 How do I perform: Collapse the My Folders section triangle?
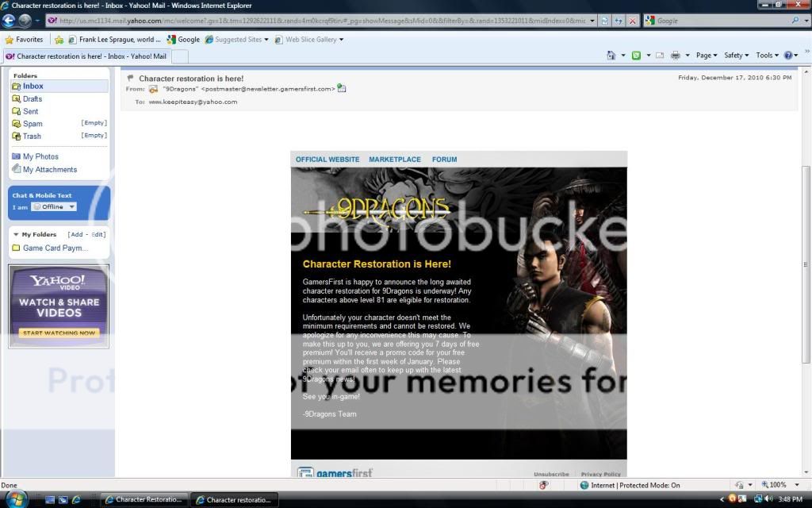(16, 234)
